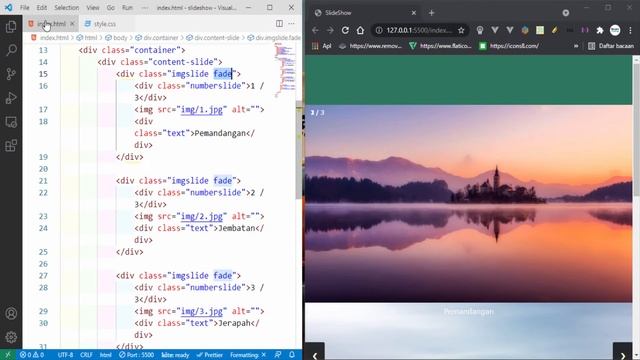This screenshot has height=360, width=640.
Task: Open the Search view in activity bar
Action: [x=11, y=50]
